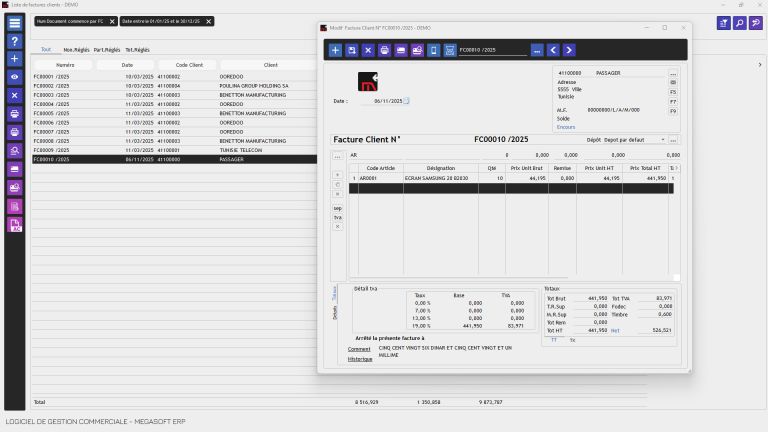The width and height of the screenshot is (768, 432).
Task: Click the basket icon in the dialog toolbar
Action: click(x=450, y=50)
